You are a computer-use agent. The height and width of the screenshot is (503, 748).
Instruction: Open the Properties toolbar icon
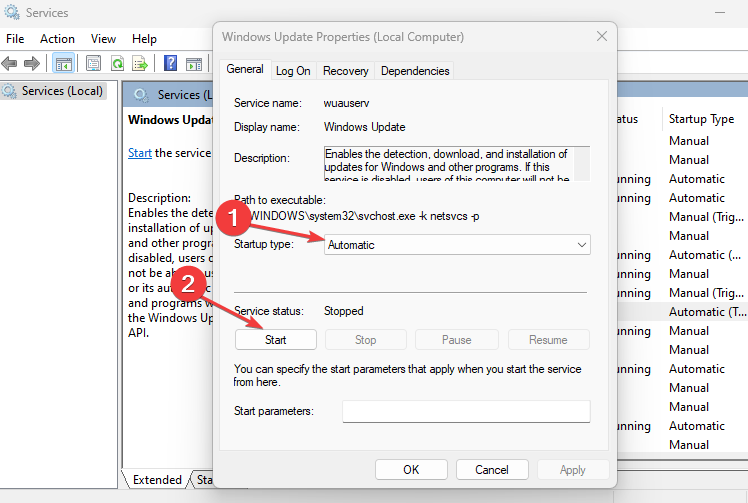point(94,63)
